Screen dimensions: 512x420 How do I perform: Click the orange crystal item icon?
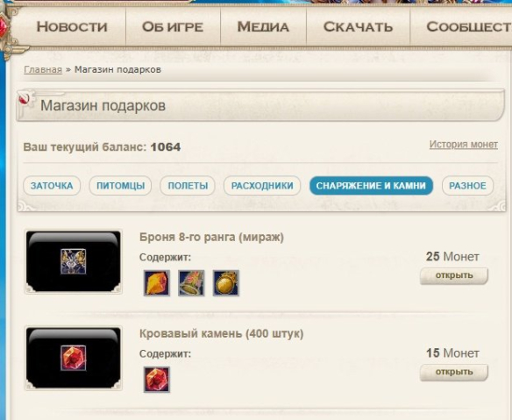[157, 283]
